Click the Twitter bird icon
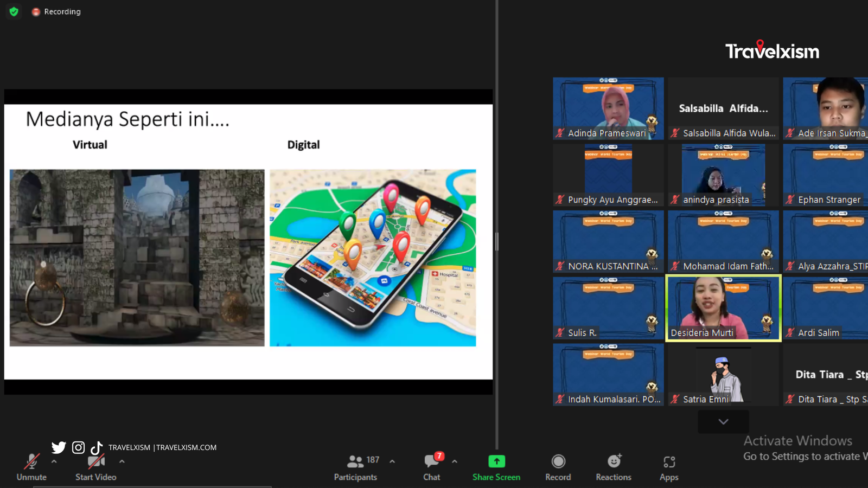The height and width of the screenshot is (488, 868). (59, 447)
